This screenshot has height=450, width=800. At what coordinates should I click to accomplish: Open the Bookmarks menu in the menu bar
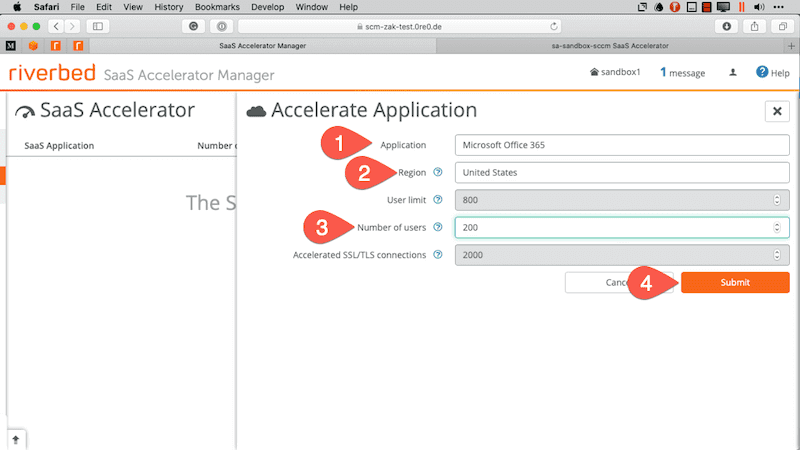[x=216, y=7]
